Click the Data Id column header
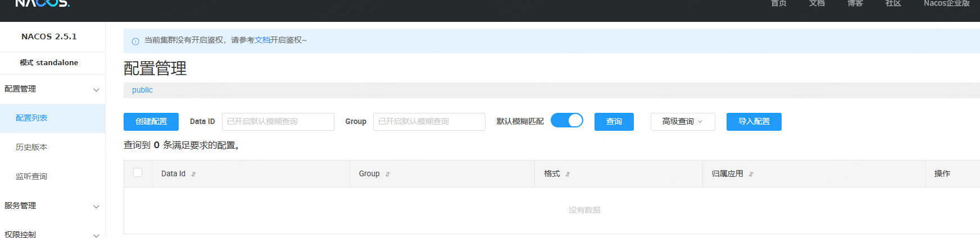Image resolution: width=980 pixels, height=238 pixels. (251, 174)
